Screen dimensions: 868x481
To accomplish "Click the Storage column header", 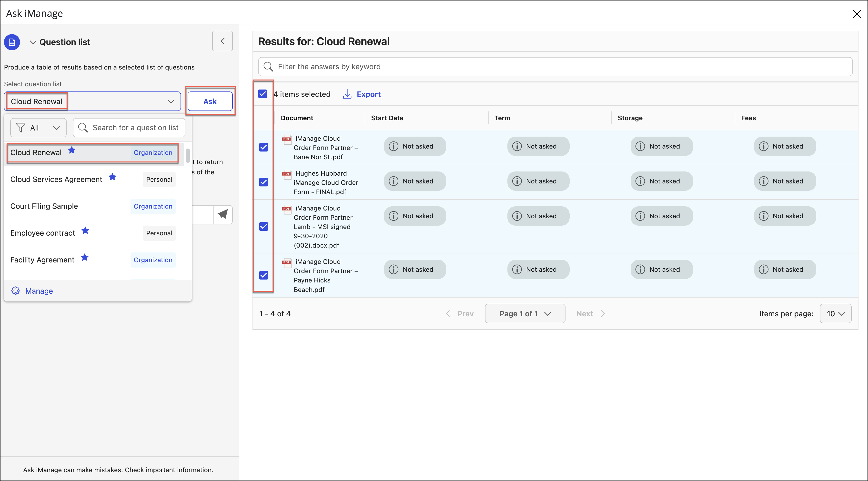I will [x=630, y=118].
